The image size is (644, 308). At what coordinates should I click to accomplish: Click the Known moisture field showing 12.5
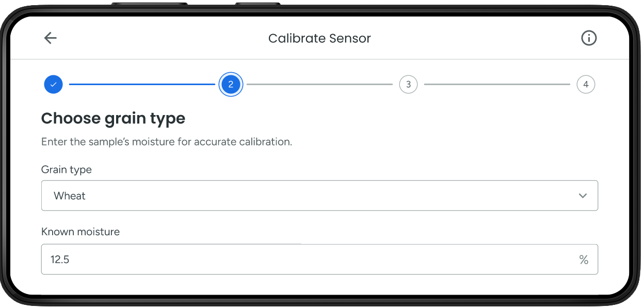[x=310, y=260]
